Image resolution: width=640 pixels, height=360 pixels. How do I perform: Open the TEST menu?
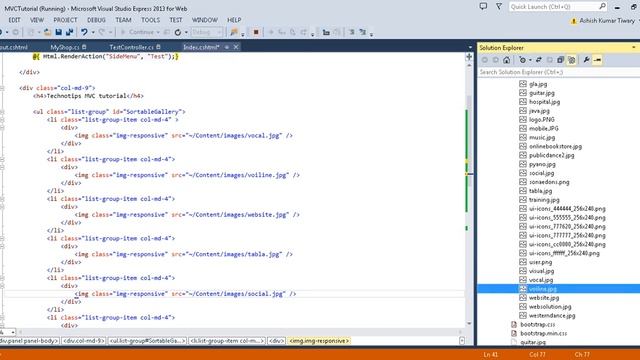tap(176, 20)
